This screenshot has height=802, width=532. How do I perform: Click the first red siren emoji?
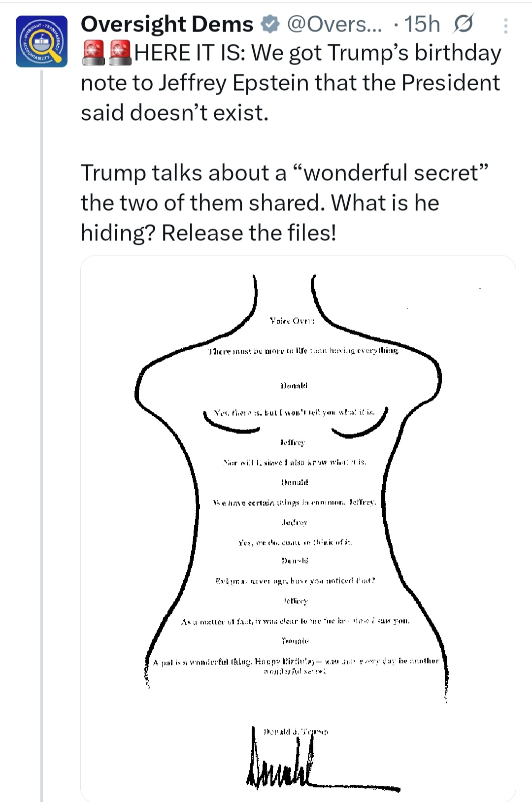point(93,53)
